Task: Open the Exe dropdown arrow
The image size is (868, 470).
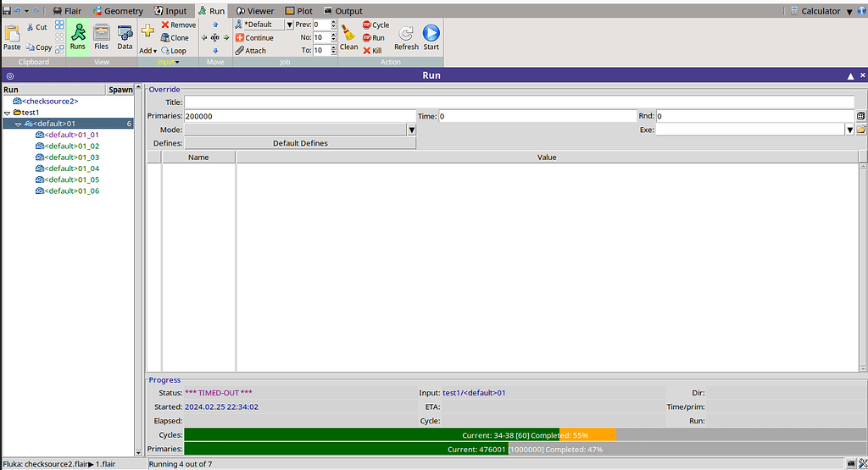Action: tap(849, 130)
